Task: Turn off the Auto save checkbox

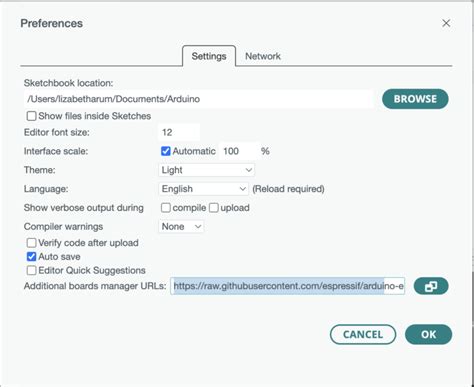Action: pos(31,257)
